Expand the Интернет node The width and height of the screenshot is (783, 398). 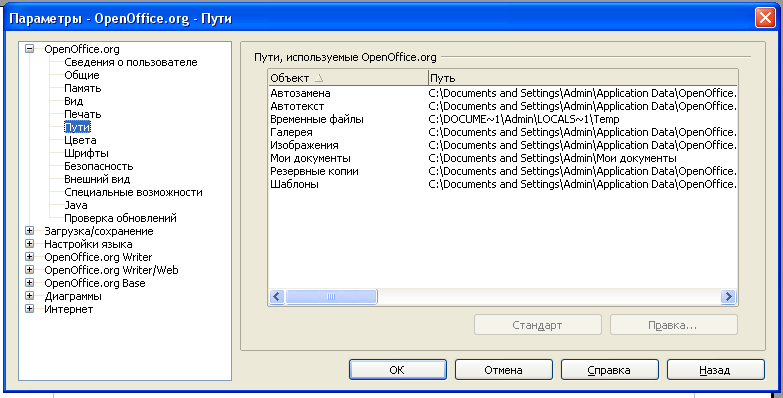click(x=29, y=309)
